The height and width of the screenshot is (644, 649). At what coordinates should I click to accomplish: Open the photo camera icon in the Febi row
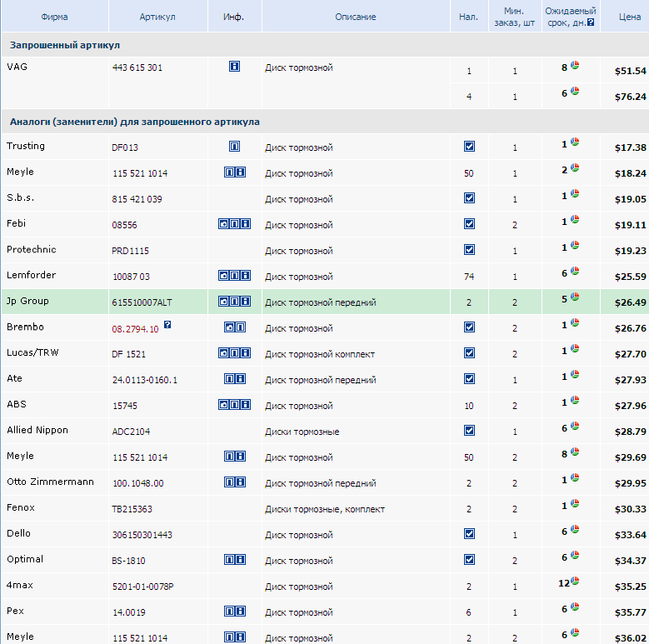(223, 223)
